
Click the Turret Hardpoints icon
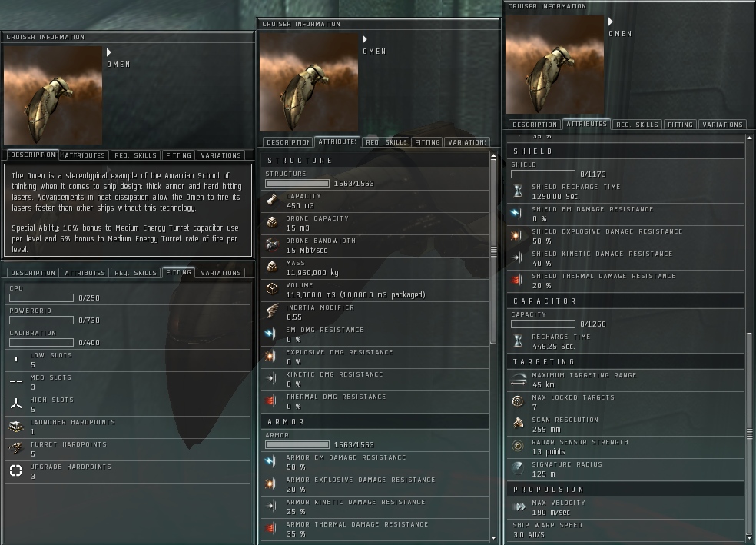[16, 449]
